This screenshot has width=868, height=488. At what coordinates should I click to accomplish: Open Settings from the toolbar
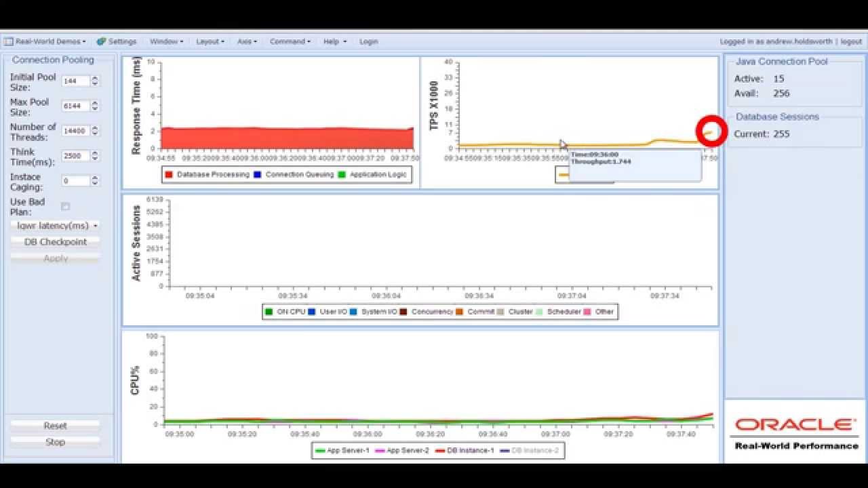[117, 41]
